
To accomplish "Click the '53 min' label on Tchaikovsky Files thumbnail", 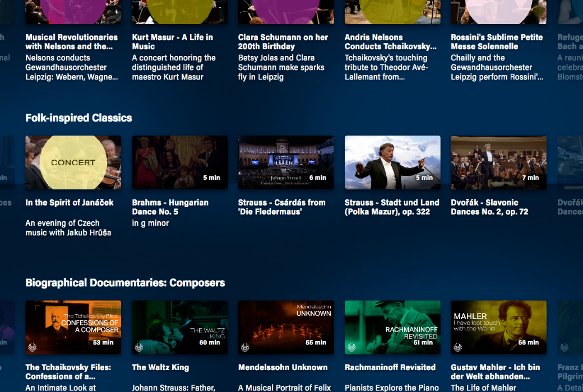I will (x=103, y=342).
